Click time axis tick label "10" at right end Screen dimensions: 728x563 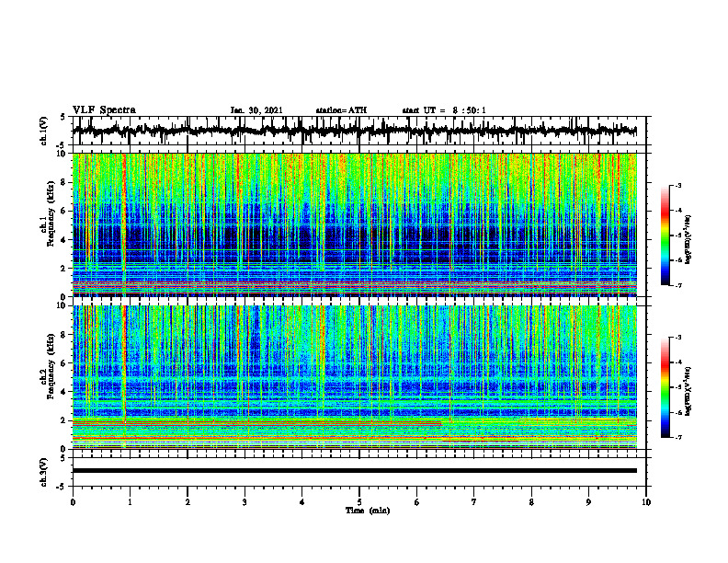click(x=646, y=502)
